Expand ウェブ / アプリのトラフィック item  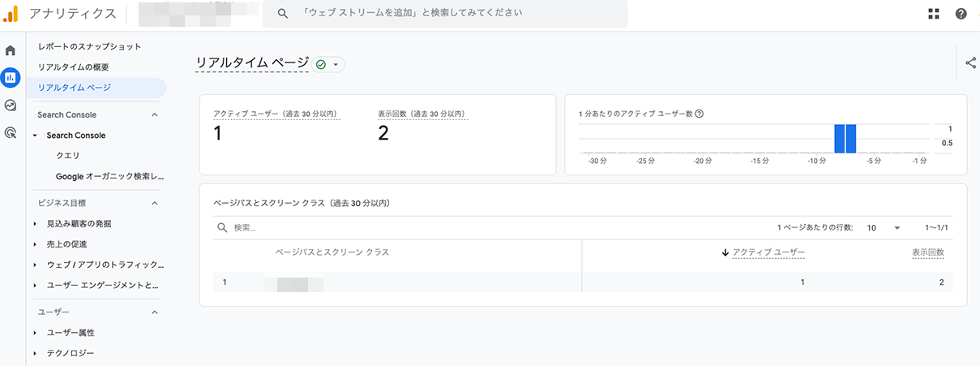click(35, 265)
